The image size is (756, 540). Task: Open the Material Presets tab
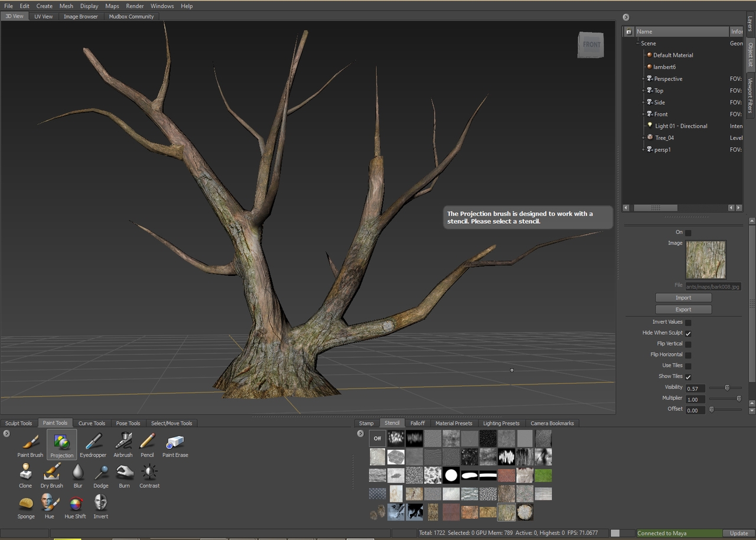[x=454, y=423]
